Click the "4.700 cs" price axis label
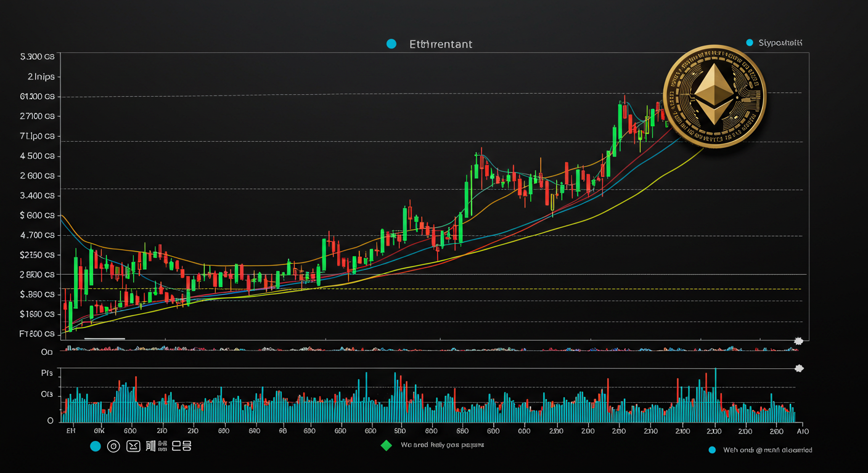 coord(37,235)
